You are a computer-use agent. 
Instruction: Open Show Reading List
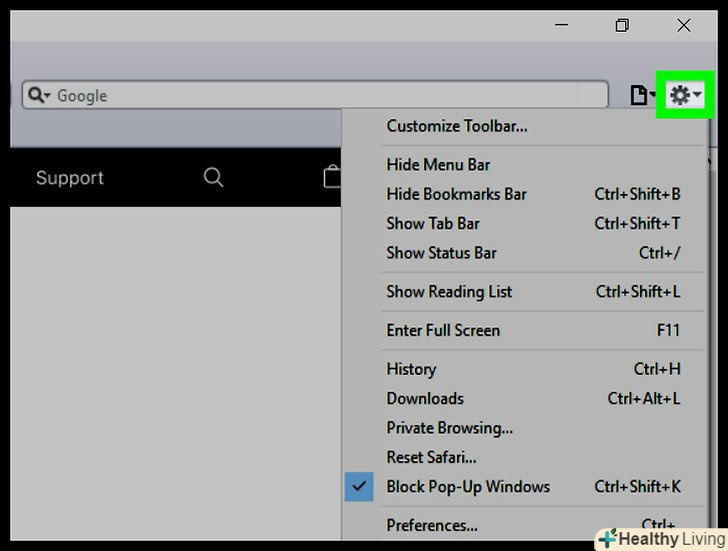coord(449,292)
